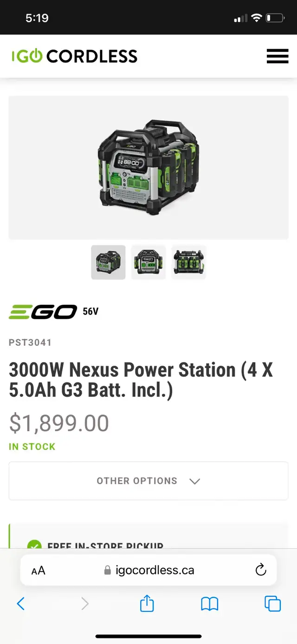Screen dimensions: 297x644
Task: Tap the green Free In-Store Pickup checkmark
Action: pyautogui.click(x=34, y=544)
